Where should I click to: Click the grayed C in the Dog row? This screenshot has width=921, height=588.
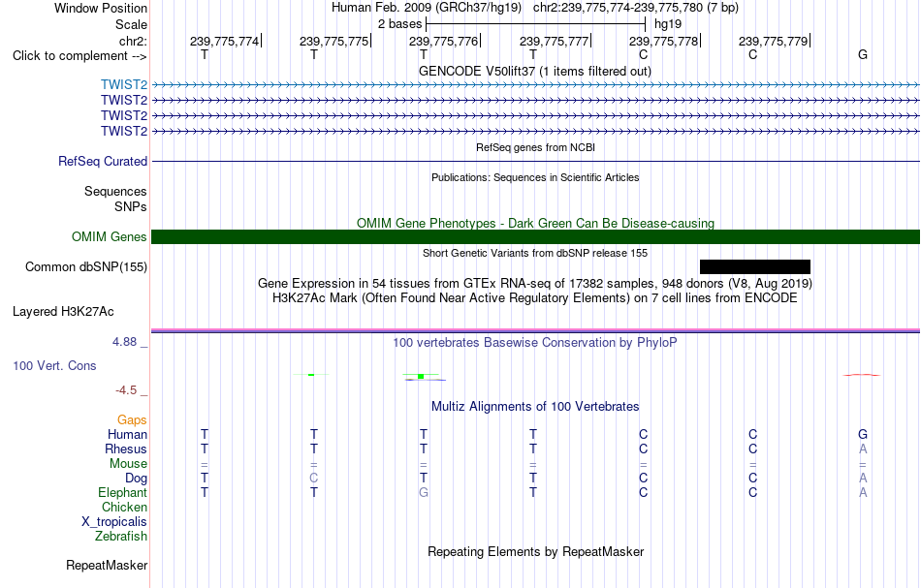(x=314, y=479)
